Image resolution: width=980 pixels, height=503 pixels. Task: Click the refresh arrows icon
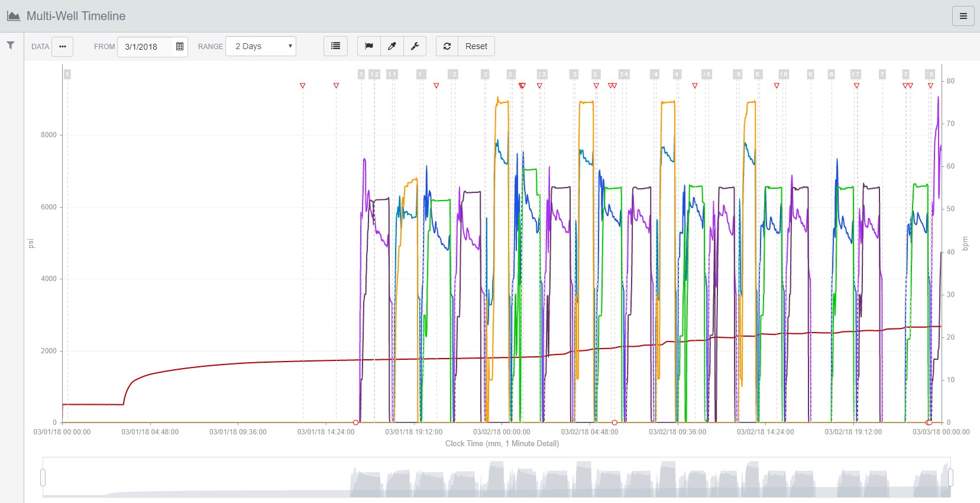click(x=447, y=46)
